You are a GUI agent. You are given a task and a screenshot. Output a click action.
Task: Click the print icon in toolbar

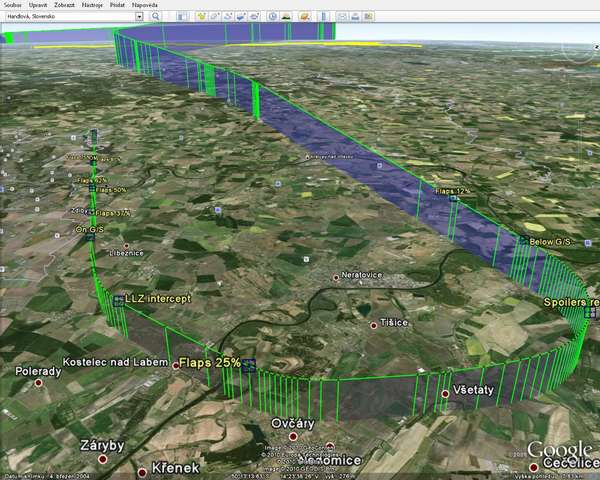pyautogui.click(x=356, y=17)
